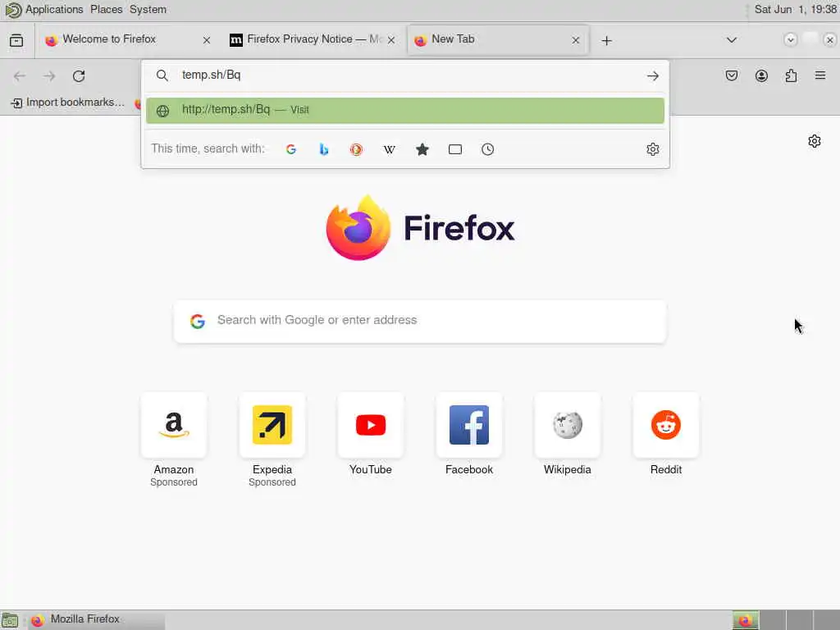Personalize New Tab with page gear
Viewport: 840px width, 630px height.
click(815, 141)
